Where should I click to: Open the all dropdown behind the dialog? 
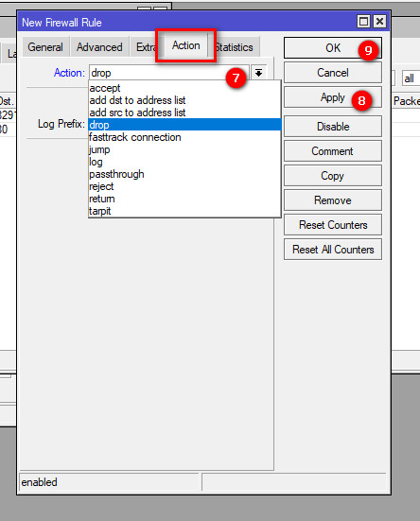pyautogui.click(x=411, y=78)
